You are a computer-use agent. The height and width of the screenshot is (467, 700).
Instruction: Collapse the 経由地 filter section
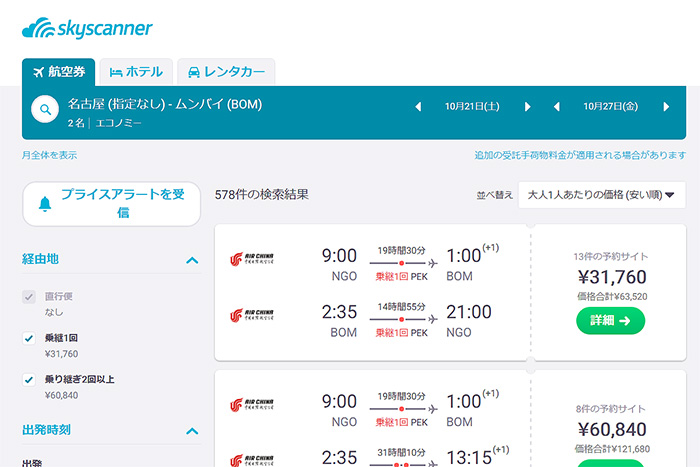click(x=192, y=260)
